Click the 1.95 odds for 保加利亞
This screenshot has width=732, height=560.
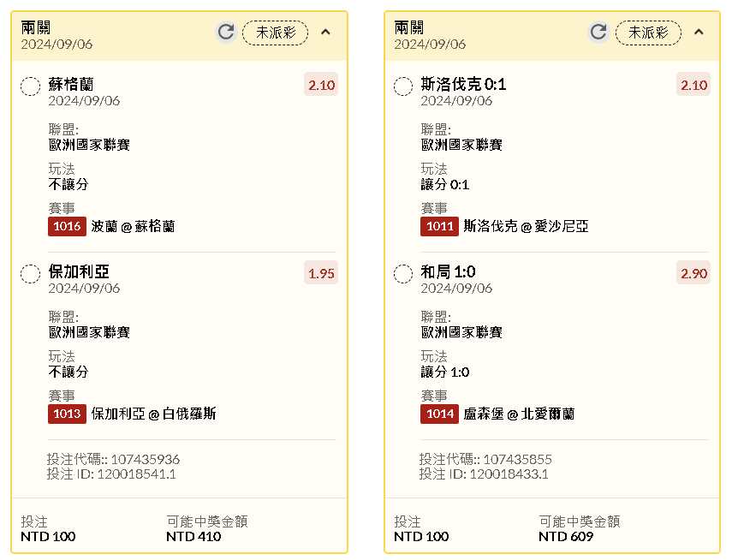click(322, 273)
